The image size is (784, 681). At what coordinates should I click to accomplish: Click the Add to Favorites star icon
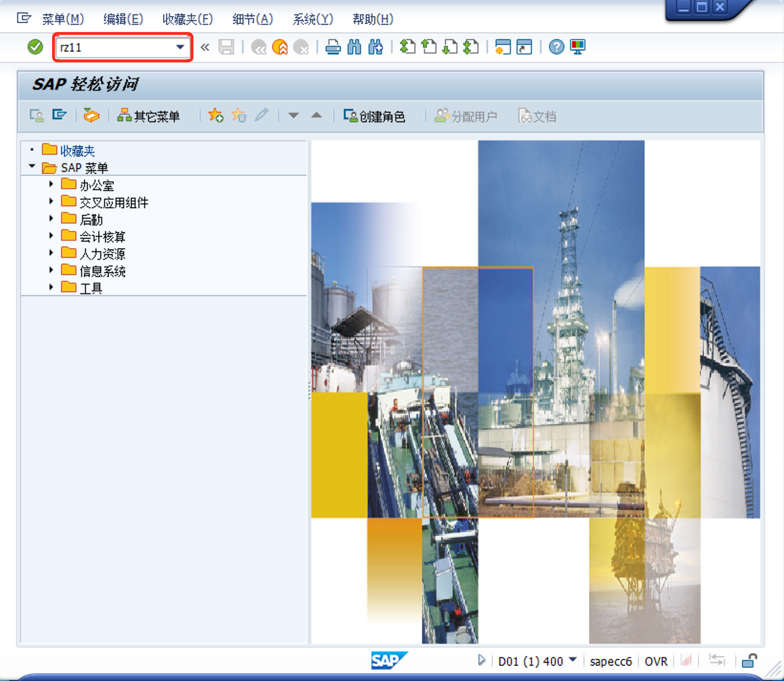click(215, 116)
